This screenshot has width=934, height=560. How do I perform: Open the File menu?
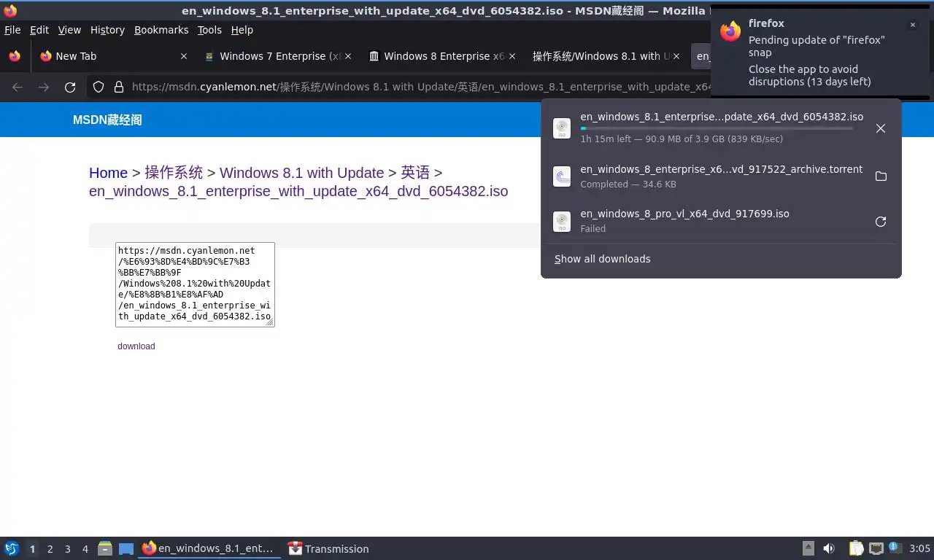pyautogui.click(x=12, y=30)
